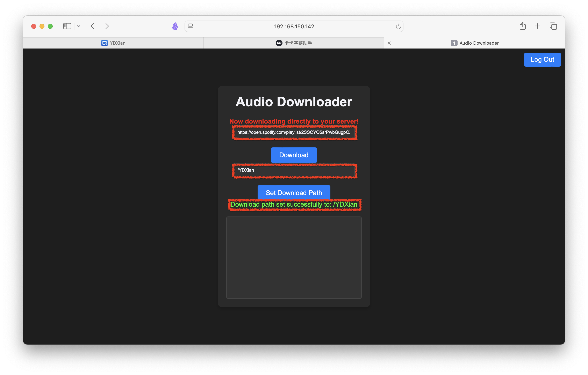Go back with the back arrow
Viewport: 588px width, 375px height.
click(x=93, y=26)
